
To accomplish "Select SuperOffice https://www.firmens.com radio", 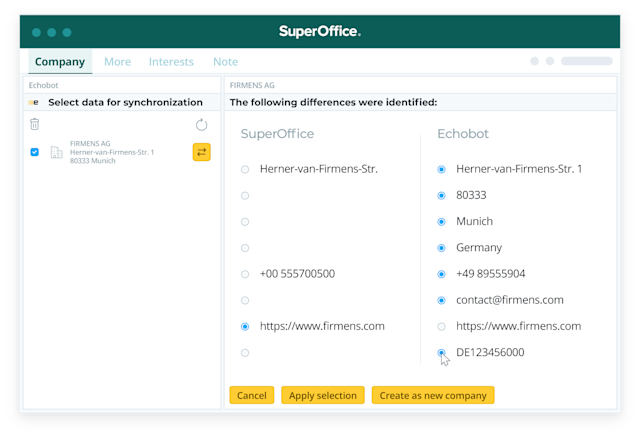I will pyautogui.click(x=245, y=326).
